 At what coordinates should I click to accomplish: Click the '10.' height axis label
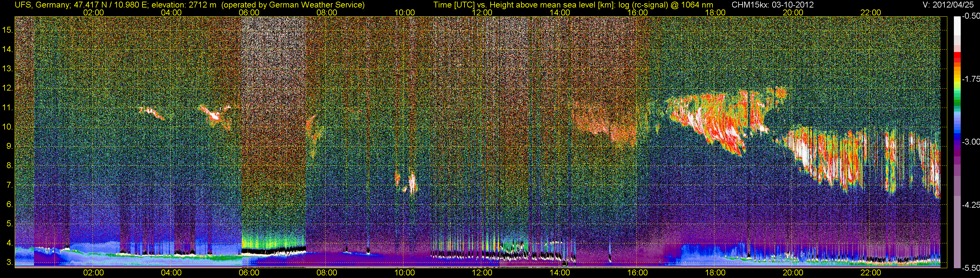pos(8,127)
